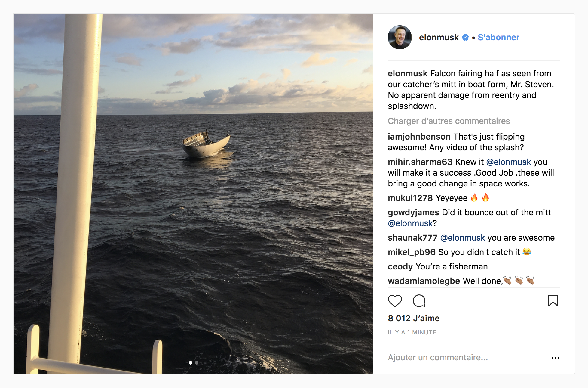Visit wadamiamolegbe user profile
Image resolution: width=588 pixels, height=388 pixels.
tap(424, 281)
